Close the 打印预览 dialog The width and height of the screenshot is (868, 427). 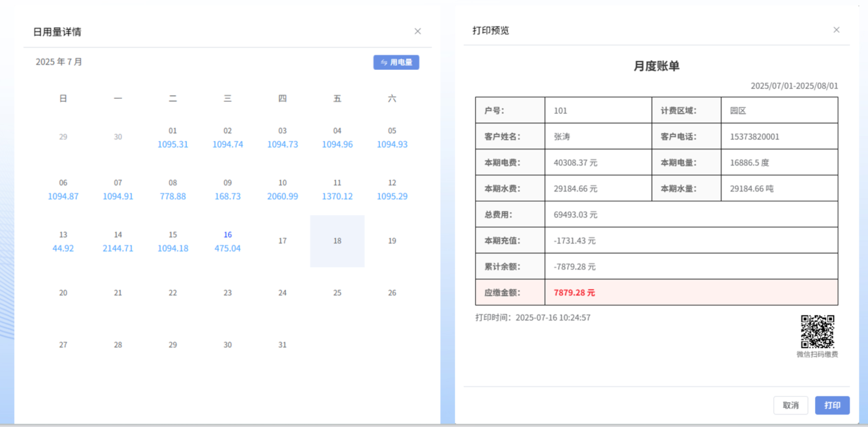tap(837, 30)
